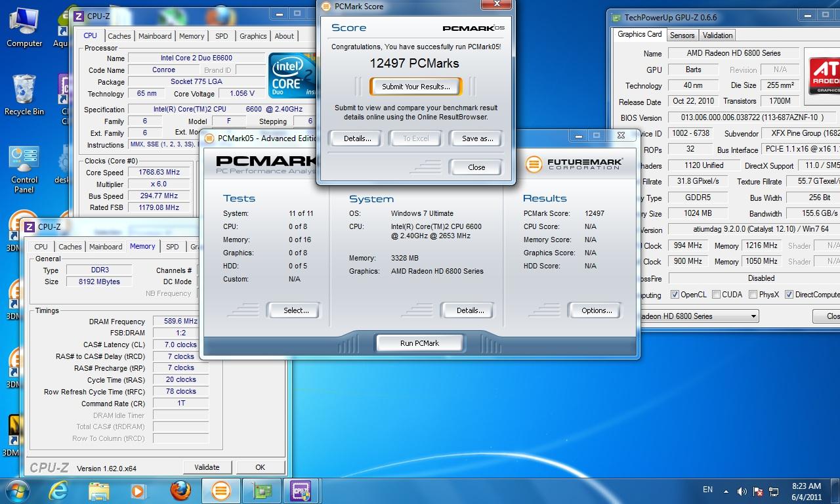Toggle the DirectCompute checkbox in GPU-Z
The image size is (840, 504).
click(x=789, y=295)
